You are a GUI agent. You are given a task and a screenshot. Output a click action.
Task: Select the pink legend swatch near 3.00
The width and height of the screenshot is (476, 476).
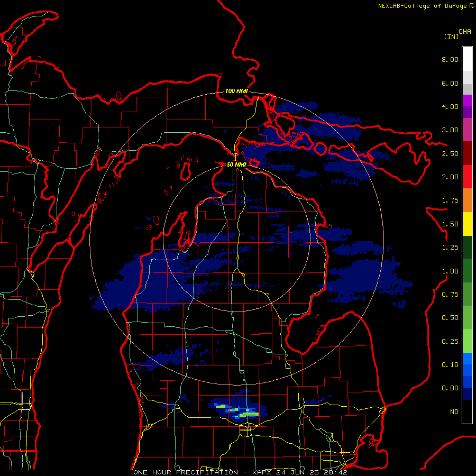click(467, 130)
